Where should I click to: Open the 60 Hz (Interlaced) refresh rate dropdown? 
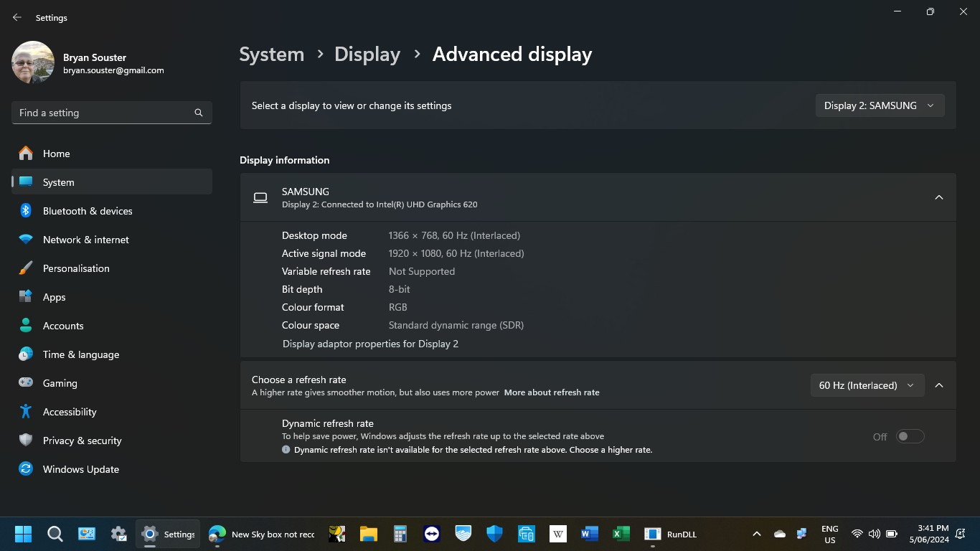tap(867, 385)
